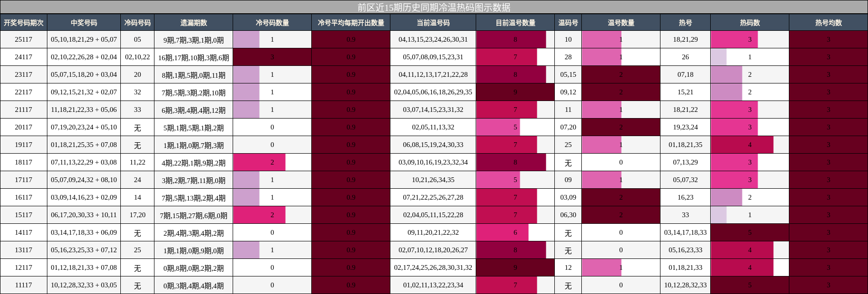The width and height of the screenshot is (868, 294).
Task: Click the 目前温号数量 column header
Action: (515, 23)
